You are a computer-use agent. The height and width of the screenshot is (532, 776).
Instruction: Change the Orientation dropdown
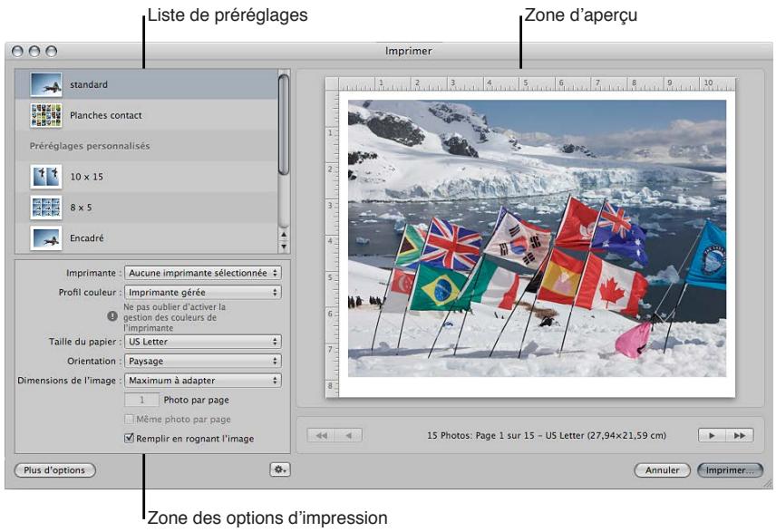[203, 362]
